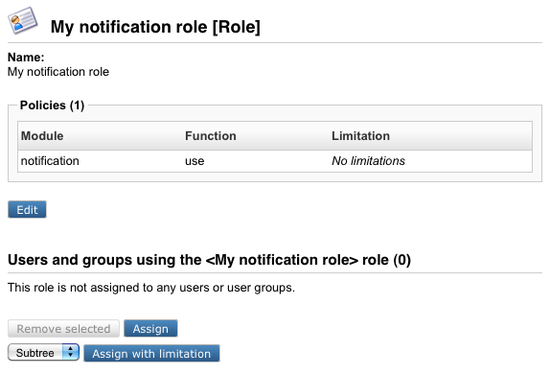Click the Assign button

(x=150, y=328)
